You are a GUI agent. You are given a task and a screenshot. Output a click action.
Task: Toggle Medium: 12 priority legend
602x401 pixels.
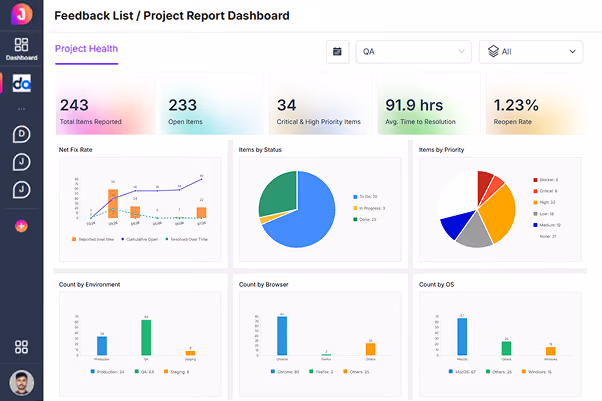point(547,225)
